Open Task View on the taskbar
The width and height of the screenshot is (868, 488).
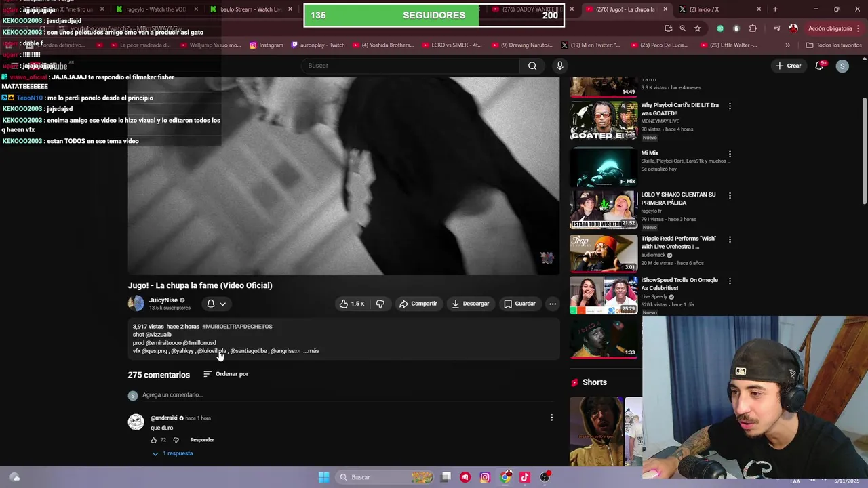tap(446, 477)
